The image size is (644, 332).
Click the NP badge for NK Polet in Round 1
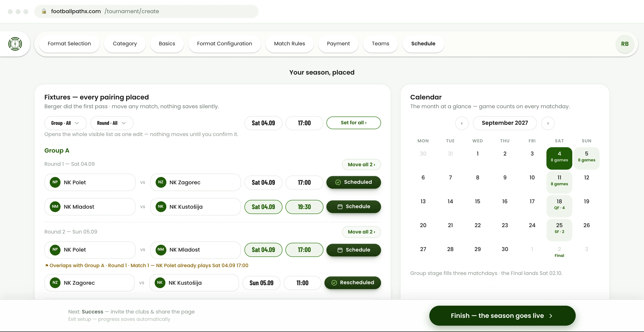coord(55,182)
